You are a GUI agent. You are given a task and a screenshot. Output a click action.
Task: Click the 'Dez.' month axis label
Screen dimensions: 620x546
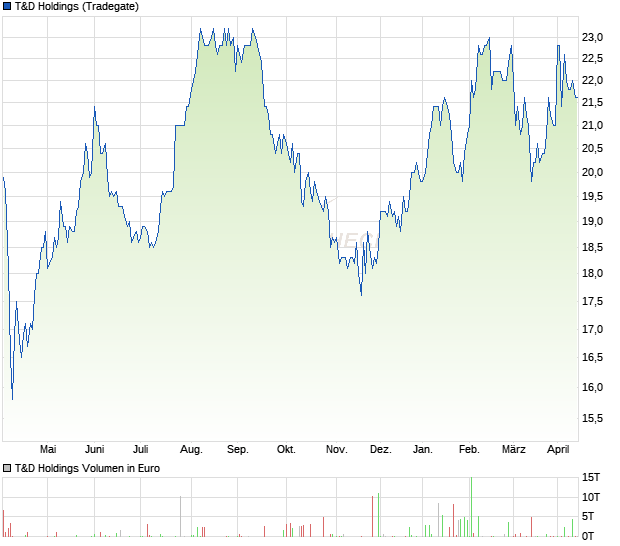(x=381, y=450)
